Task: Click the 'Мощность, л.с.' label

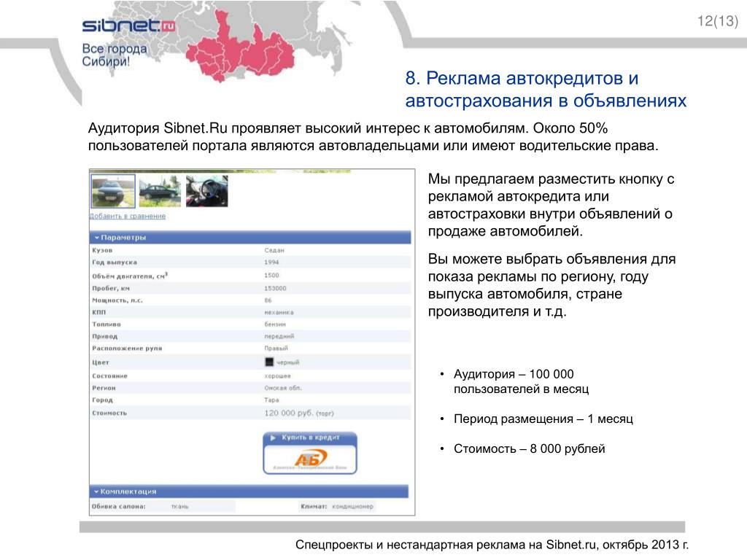Action: (x=117, y=300)
